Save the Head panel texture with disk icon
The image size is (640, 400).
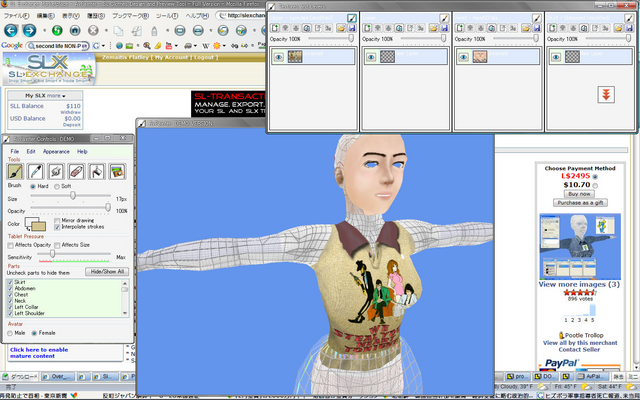(537, 28)
